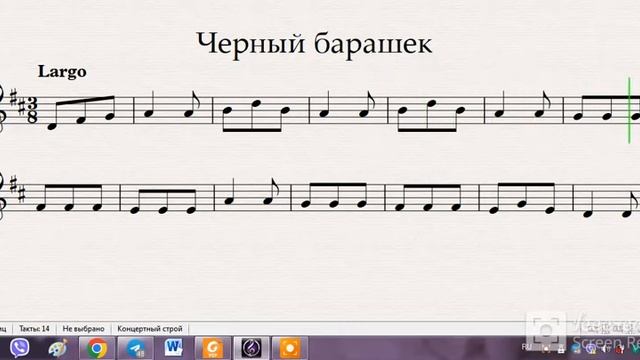Open the orange PDF reader taskbar icon
640x360 pixels.
point(213,348)
